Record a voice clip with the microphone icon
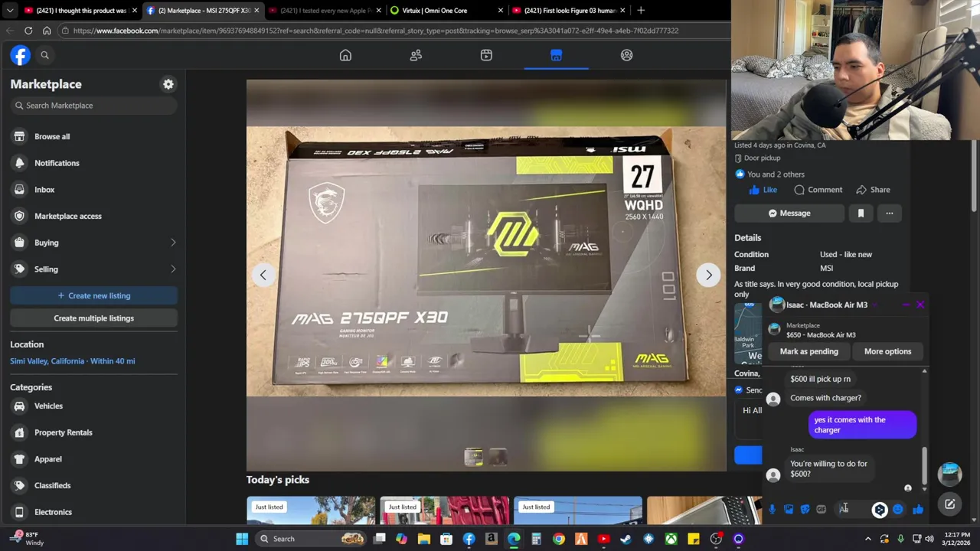The image size is (980, 551). click(x=772, y=510)
